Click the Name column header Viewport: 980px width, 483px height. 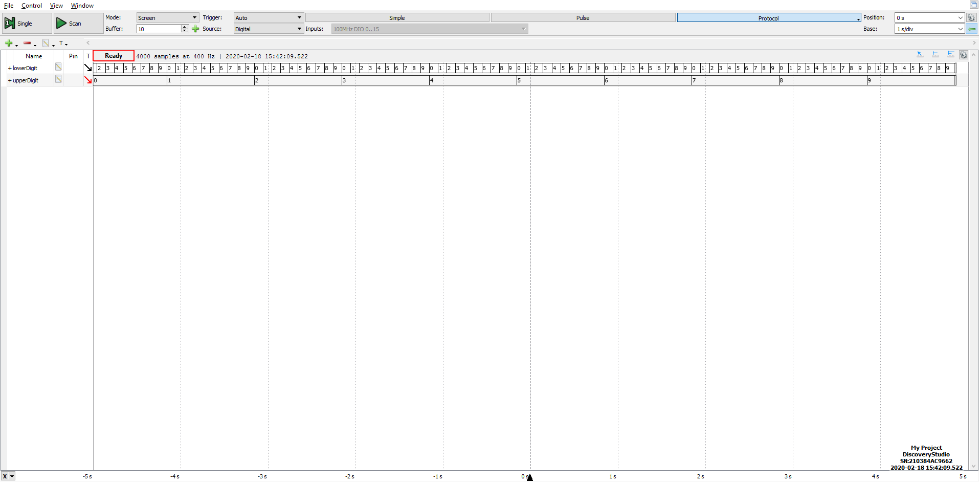click(34, 56)
